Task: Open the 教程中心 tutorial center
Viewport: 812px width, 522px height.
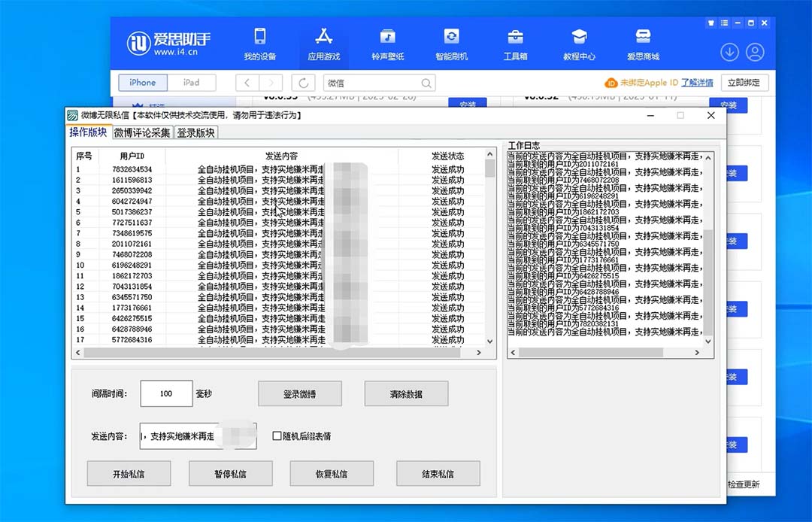Action: (x=579, y=43)
